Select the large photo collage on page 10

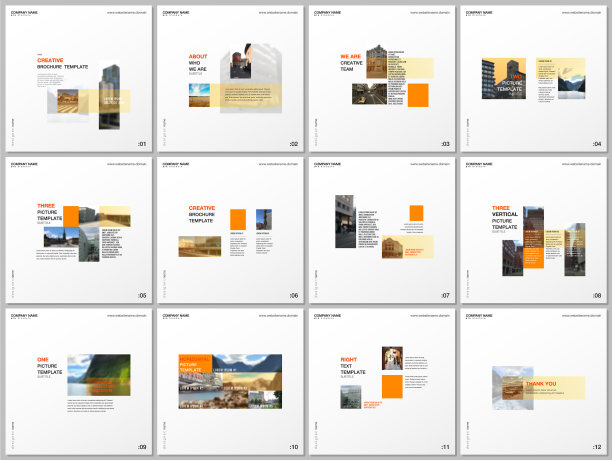(230, 381)
